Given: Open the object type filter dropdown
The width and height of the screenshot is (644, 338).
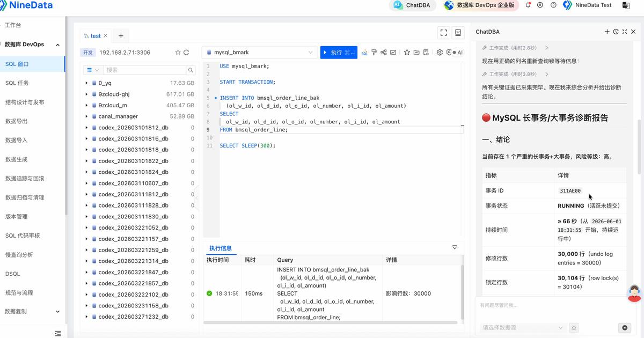Looking at the screenshot, I should click(x=92, y=70).
